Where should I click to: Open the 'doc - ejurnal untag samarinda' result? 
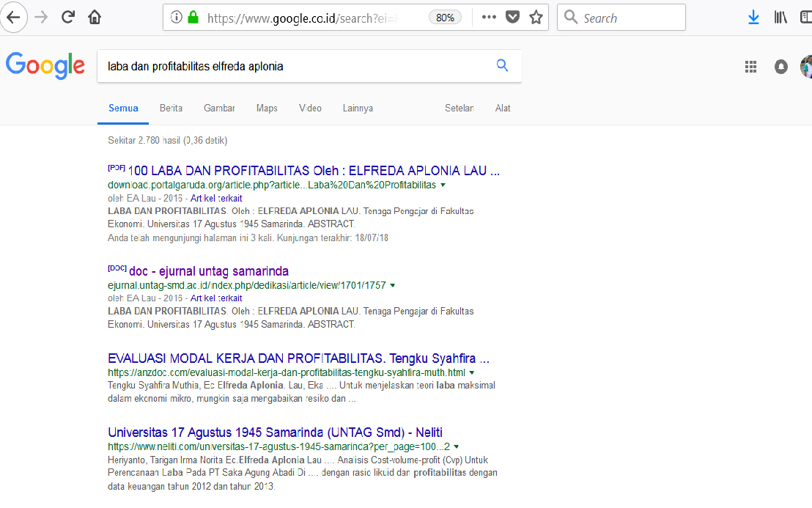coord(208,271)
